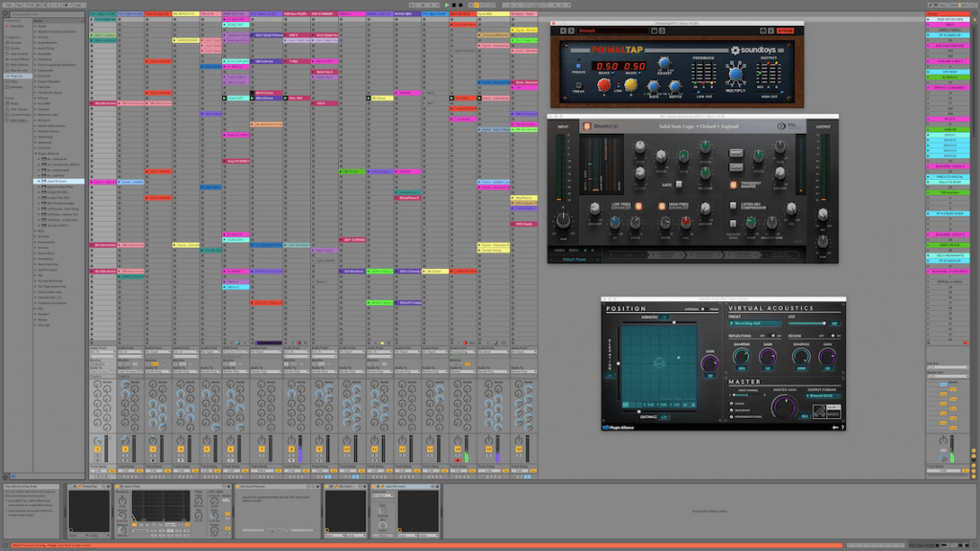The image size is (980, 551).
Task: Enable Performance Mode in dearVR Master
Action: tap(731, 417)
